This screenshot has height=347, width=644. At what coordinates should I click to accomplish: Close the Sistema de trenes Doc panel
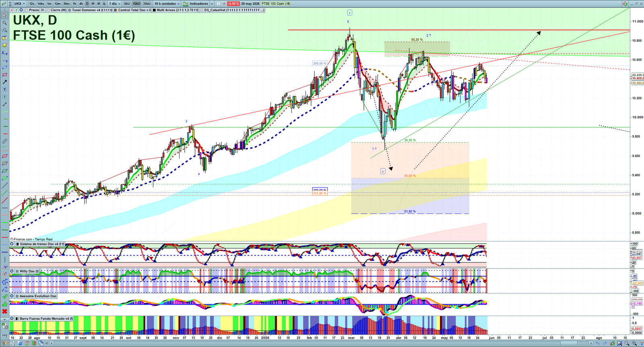tap(12, 244)
